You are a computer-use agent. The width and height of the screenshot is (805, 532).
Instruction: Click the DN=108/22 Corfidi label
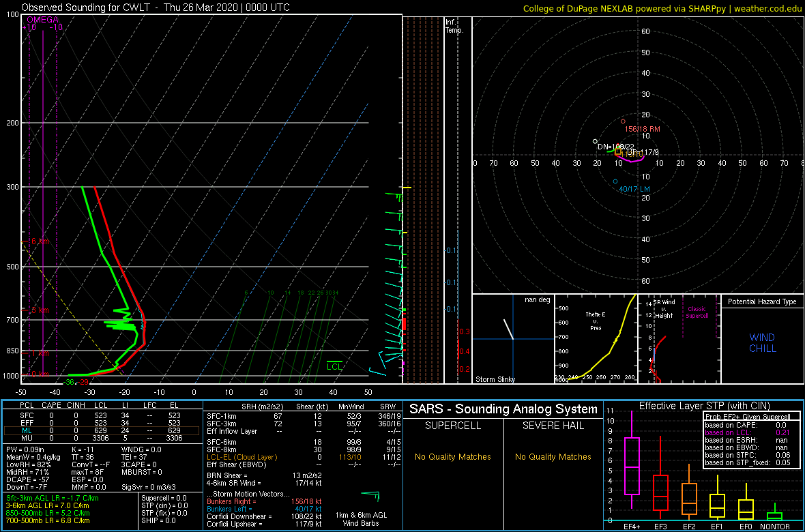coord(615,147)
